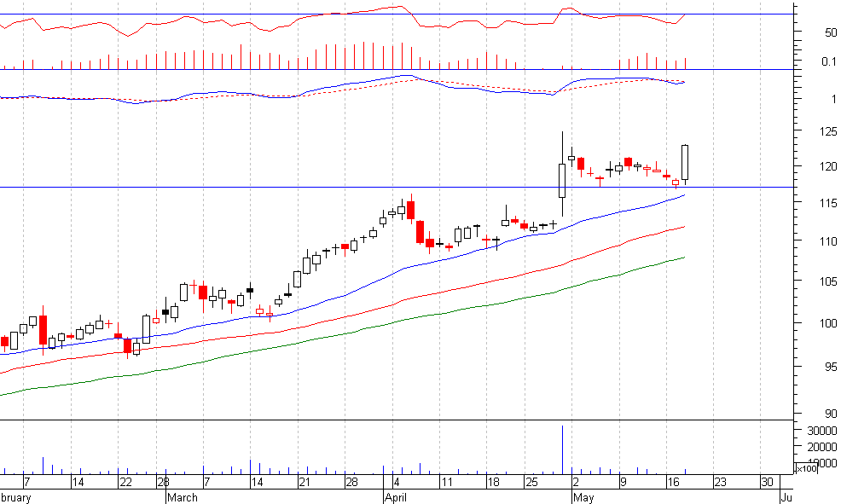The height and width of the screenshot is (504, 841).
Task: Select the 115 price axis label
Action: click(829, 203)
